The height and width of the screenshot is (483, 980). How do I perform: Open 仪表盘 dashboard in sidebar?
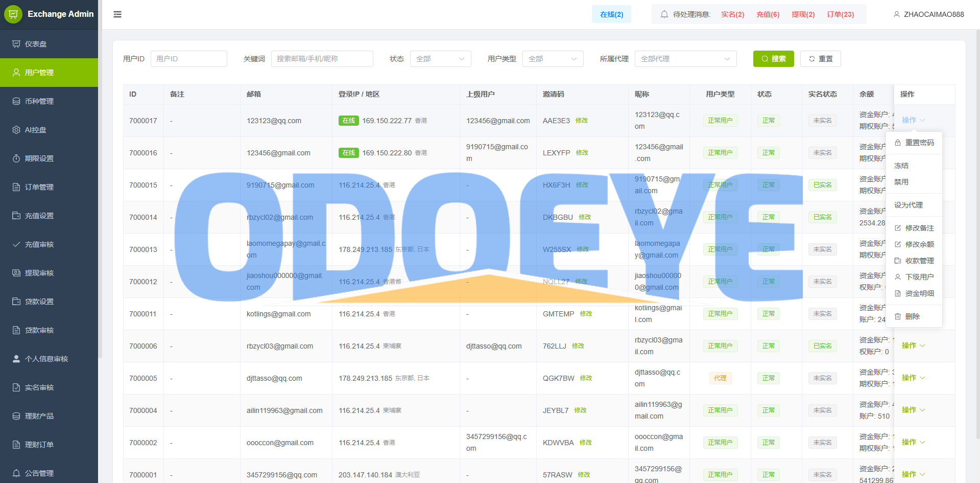tap(49, 44)
